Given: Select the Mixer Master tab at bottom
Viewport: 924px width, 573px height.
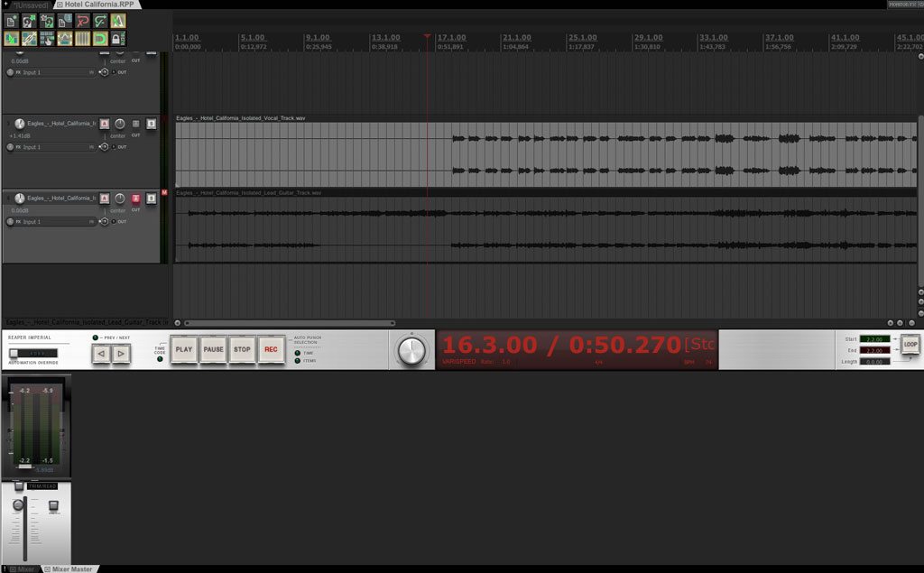Looking at the screenshot, I should (70, 568).
